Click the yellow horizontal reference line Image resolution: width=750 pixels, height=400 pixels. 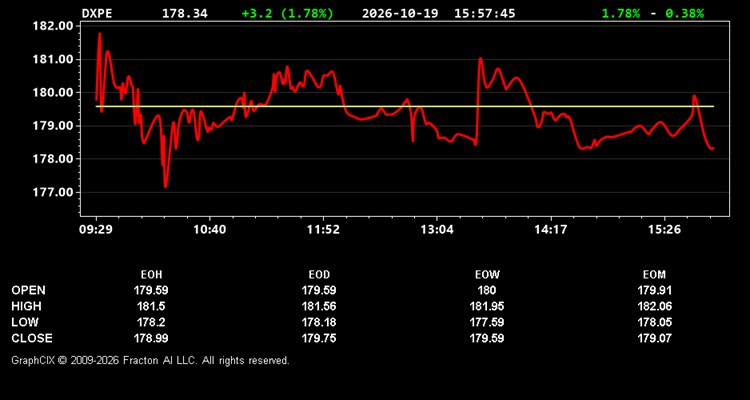tap(405, 106)
